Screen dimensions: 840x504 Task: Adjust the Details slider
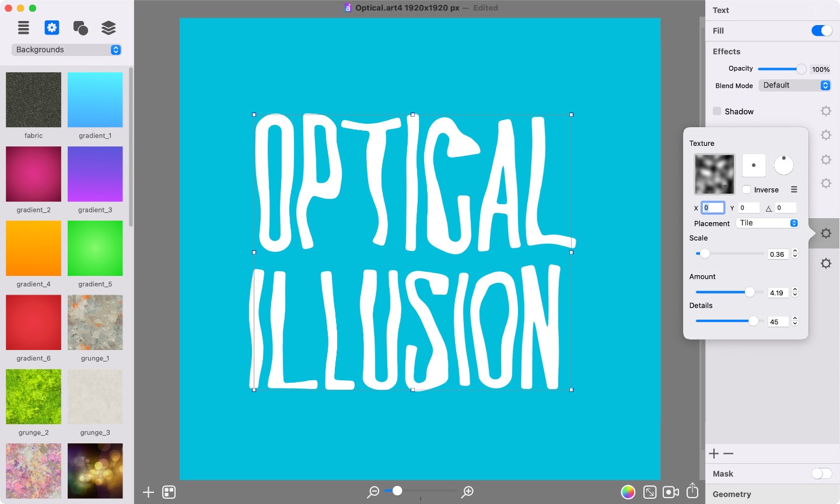point(730,321)
